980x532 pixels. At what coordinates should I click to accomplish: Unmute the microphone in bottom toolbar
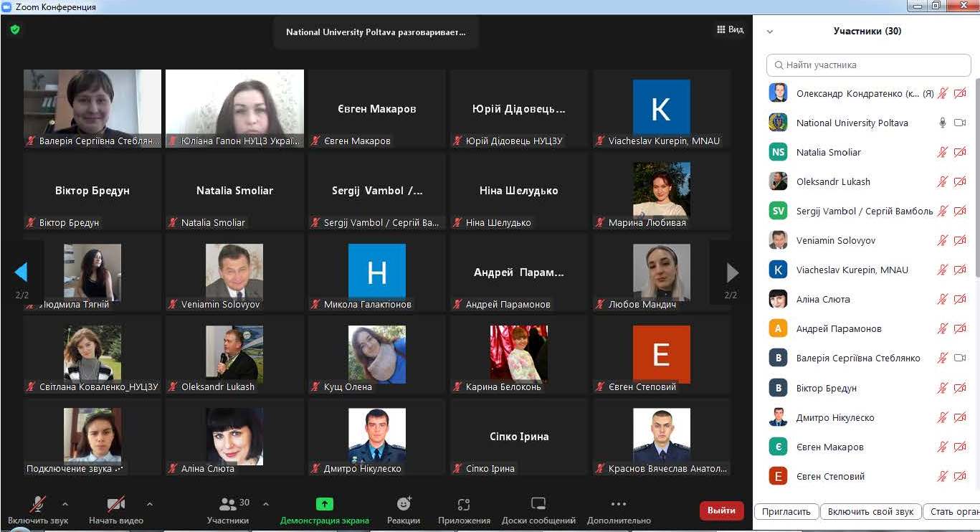pyautogui.click(x=38, y=504)
